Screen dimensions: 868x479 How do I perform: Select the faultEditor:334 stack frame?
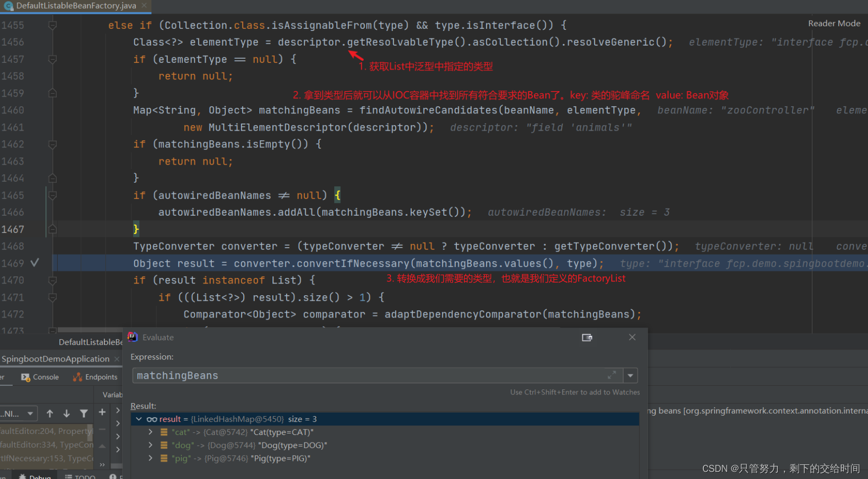coord(47,445)
